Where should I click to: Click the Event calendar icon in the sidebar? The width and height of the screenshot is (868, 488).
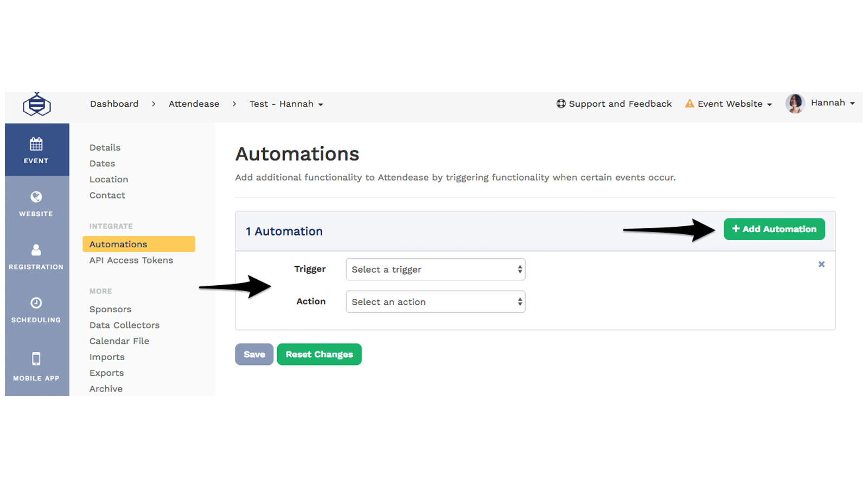(36, 144)
